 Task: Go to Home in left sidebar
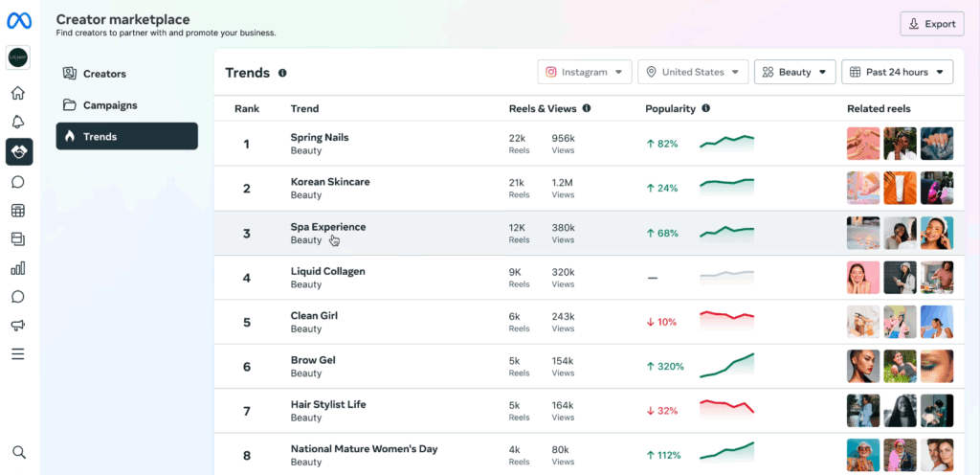(x=18, y=94)
